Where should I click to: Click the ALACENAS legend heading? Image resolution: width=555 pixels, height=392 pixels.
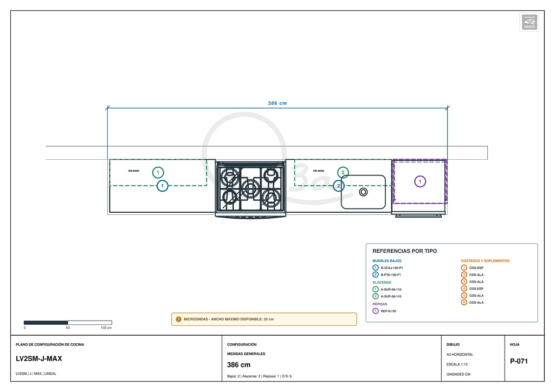(x=382, y=283)
